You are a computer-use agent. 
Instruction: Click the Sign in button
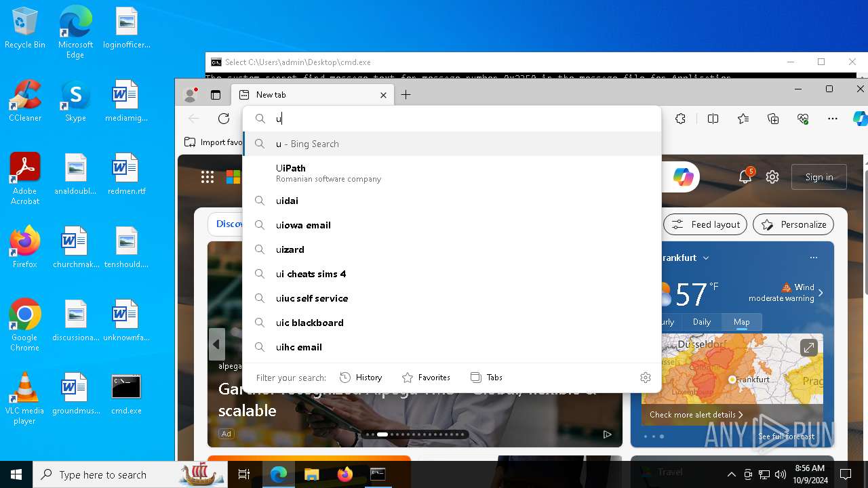pyautogui.click(x=819, y=177)
